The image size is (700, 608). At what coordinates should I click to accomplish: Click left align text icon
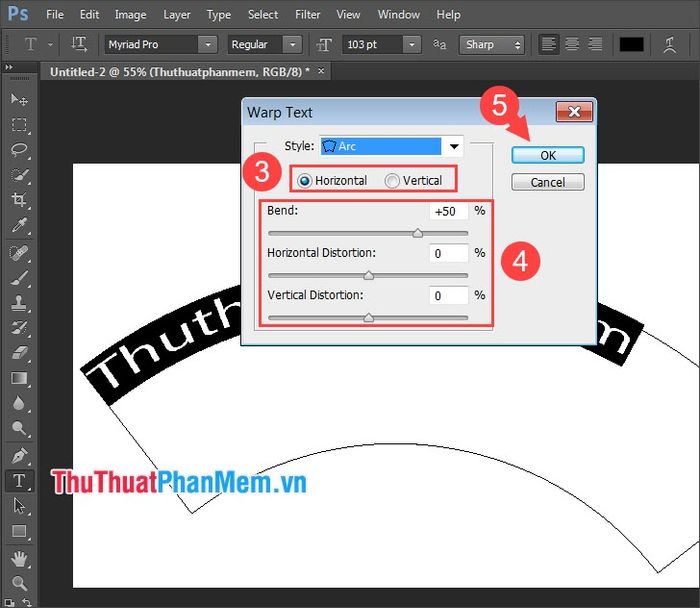[x=549, y=44]
